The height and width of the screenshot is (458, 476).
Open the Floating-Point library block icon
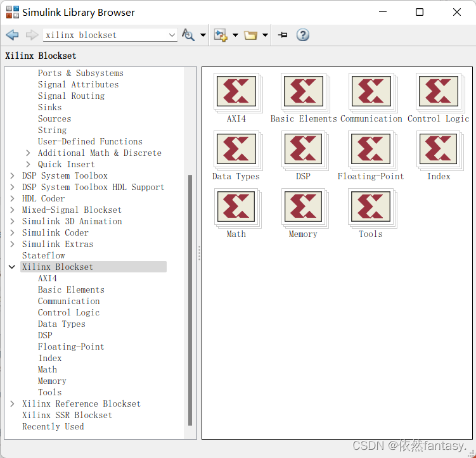tap(371, 150)
